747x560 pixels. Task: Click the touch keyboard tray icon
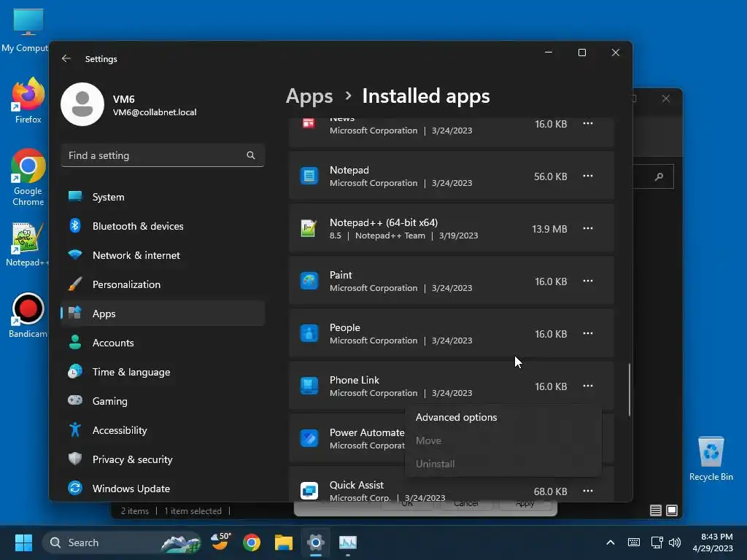634,542
